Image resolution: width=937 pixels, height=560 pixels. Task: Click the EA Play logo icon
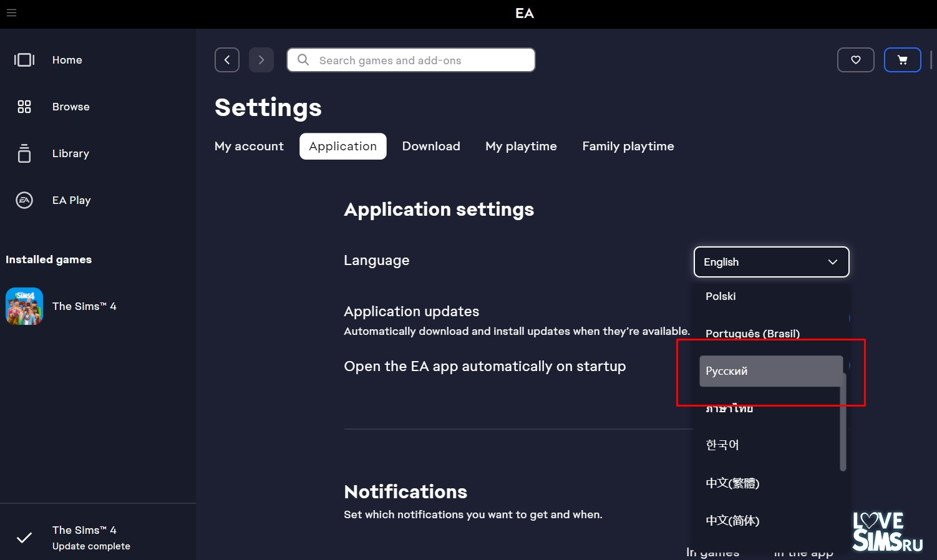tap(24, 200)
